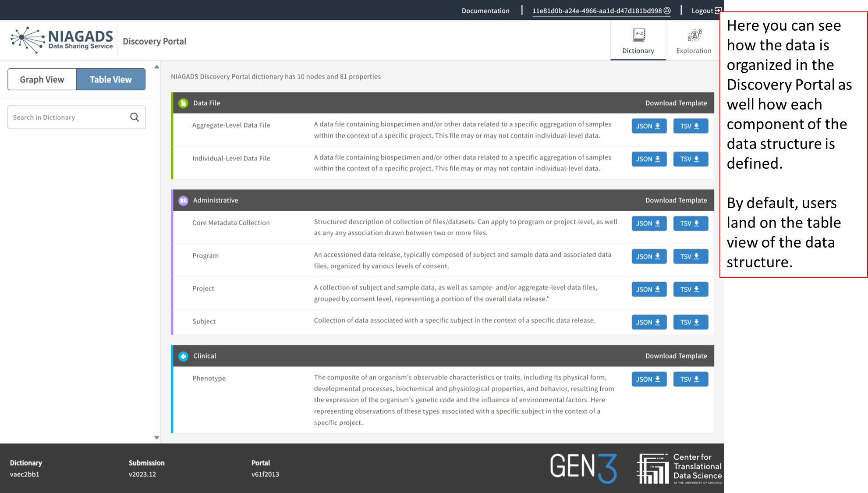Click the Logout exit icon
Screen dimensions: 868x493
718,11
